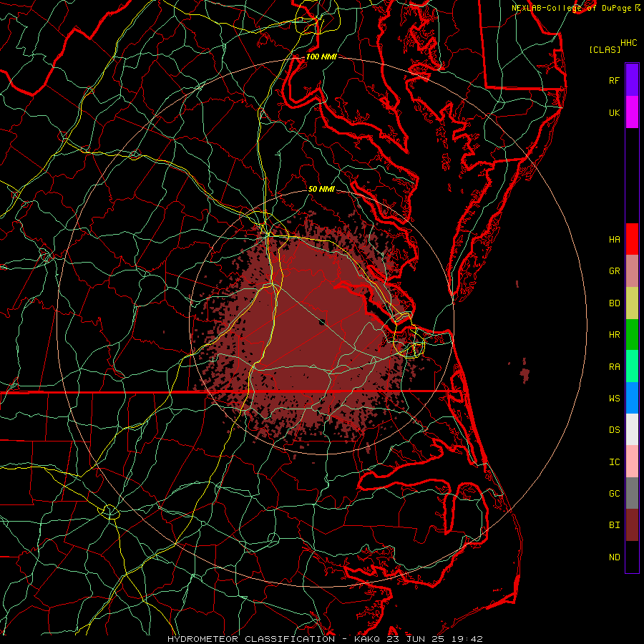Select the BD yellow legend swatch
The image size is (644, 644).
tap(632, 303)
